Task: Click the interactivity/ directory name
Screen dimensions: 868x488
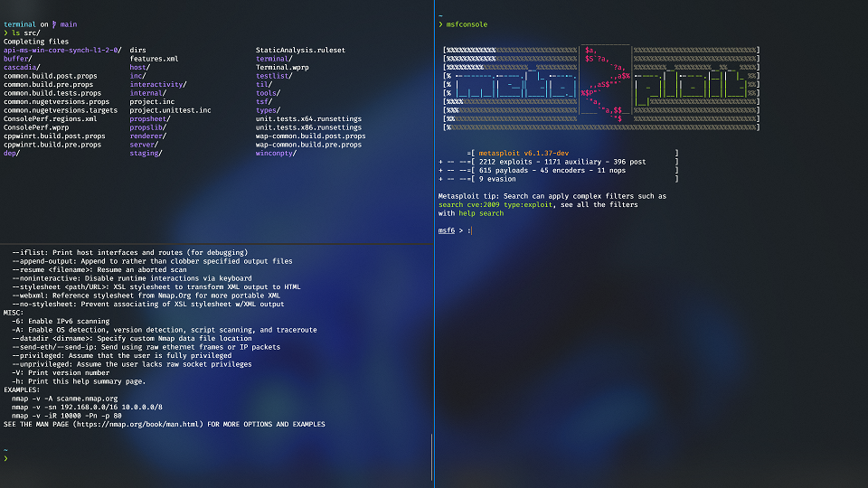Action: [158, 85]
